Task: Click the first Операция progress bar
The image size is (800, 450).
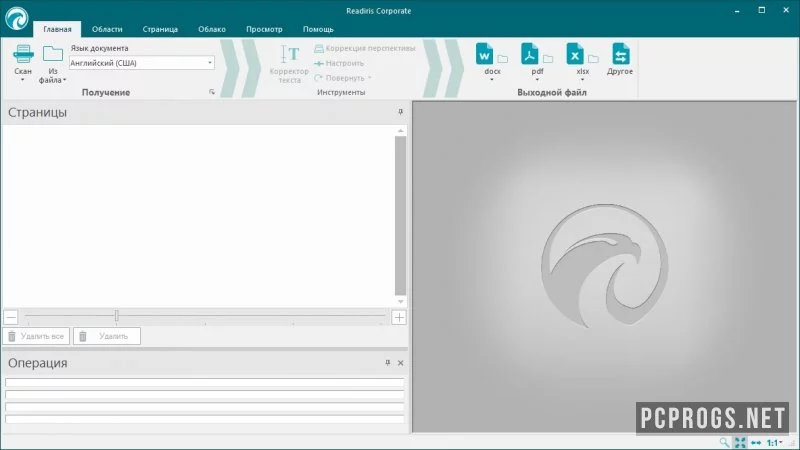Action: (x=205, y=382)
